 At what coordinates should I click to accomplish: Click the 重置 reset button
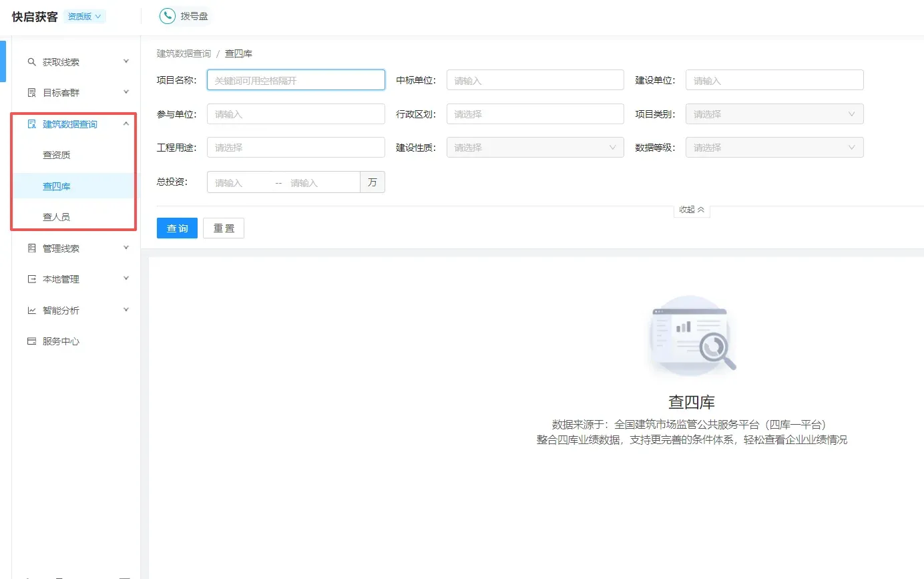224,228
